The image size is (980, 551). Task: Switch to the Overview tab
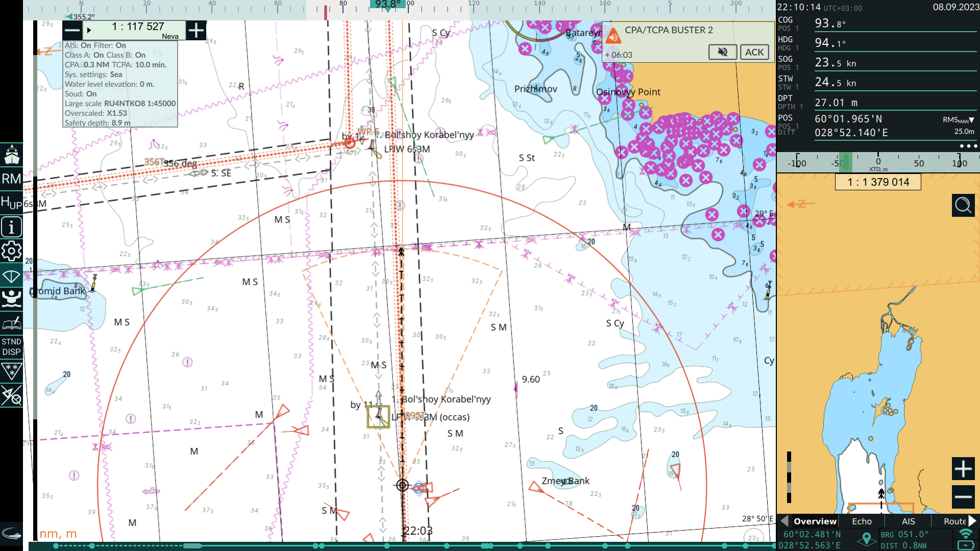pyautogui.click(x=815, y=521)
